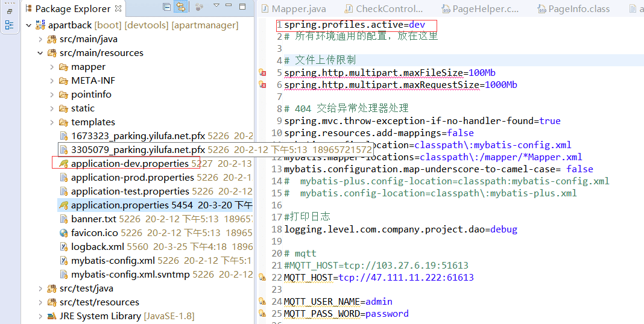644x324 pixels.
Task: Click warning marker on line 24
Action: [262, 302]
